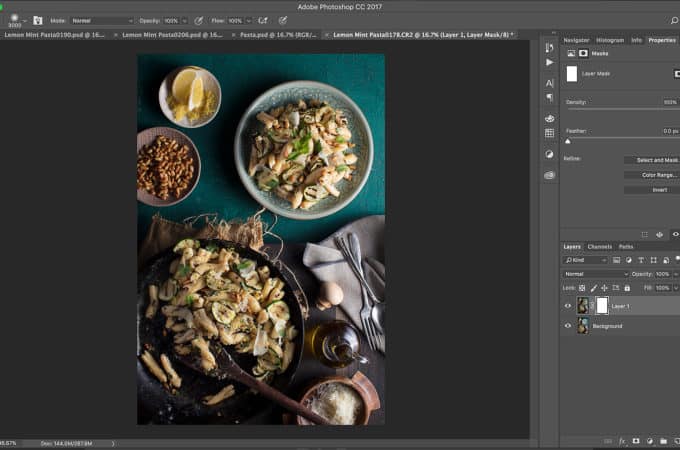The width and height of the screenshot is (680, 450).
Task: Lock image pixels brush icon
Action: pos(593,288)
